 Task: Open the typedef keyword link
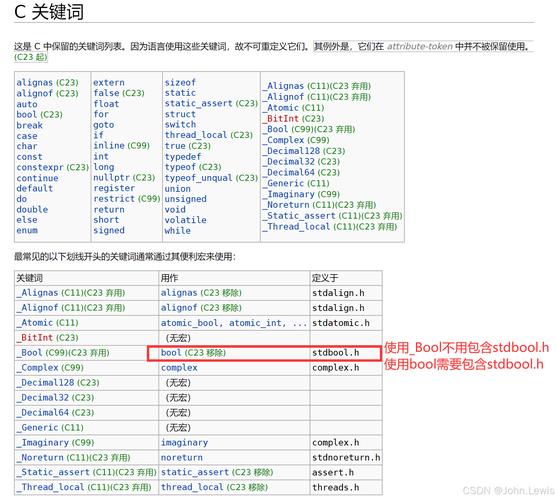(x=183, y=156)
